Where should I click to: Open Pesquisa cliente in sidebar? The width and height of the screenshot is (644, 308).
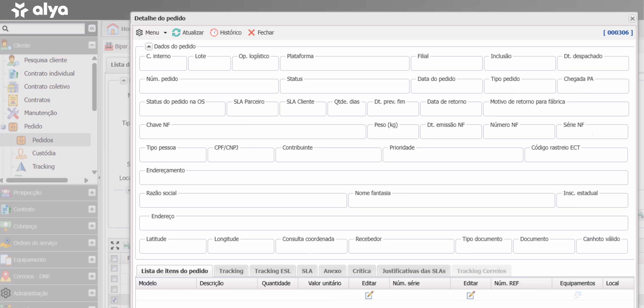pyautogui.click(x=45, y=60)
